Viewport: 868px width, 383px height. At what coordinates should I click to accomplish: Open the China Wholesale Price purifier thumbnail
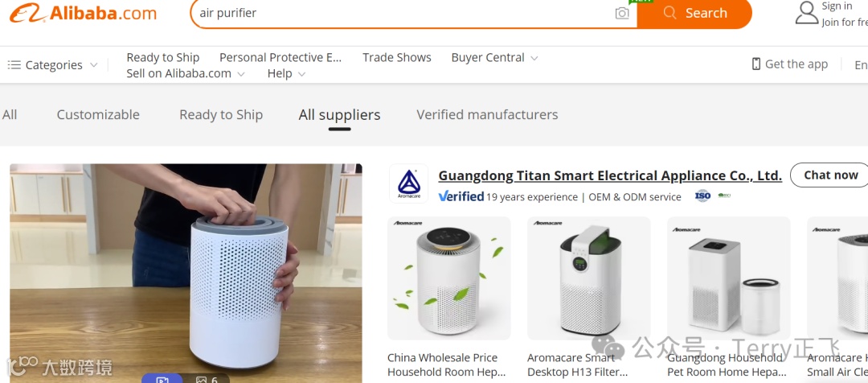pos(449,278)
